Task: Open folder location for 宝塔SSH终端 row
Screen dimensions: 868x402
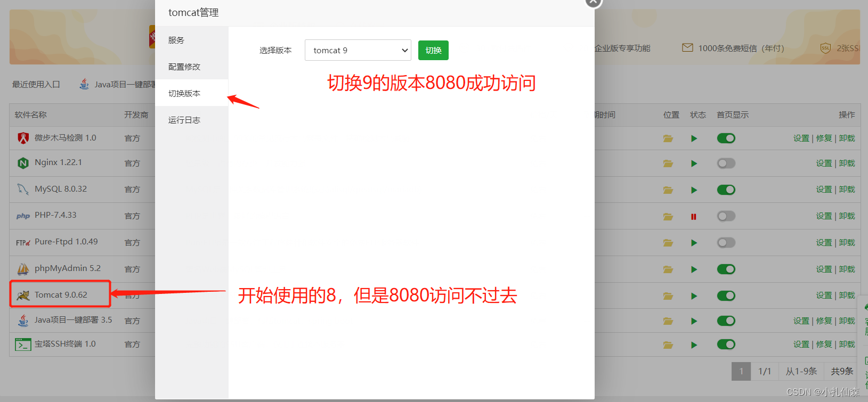Action: tap(668, 345)
